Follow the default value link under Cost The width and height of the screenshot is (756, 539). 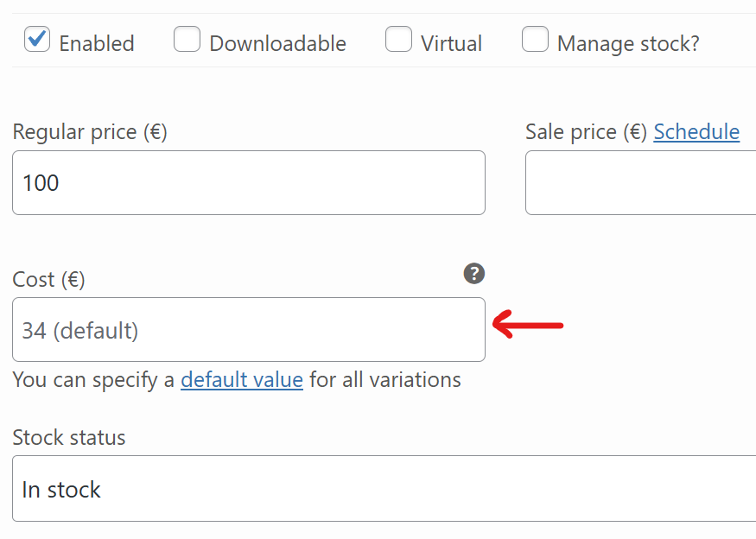point(242,380)
